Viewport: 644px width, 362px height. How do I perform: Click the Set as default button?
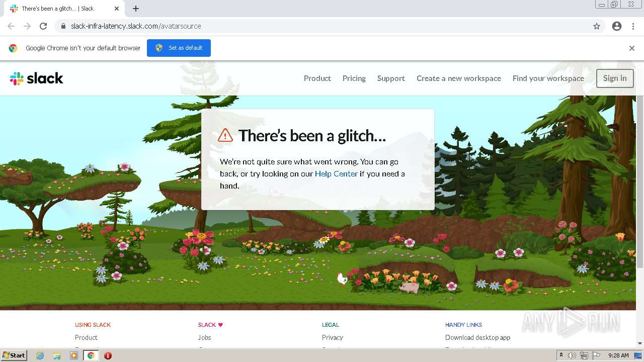(179, 48)
